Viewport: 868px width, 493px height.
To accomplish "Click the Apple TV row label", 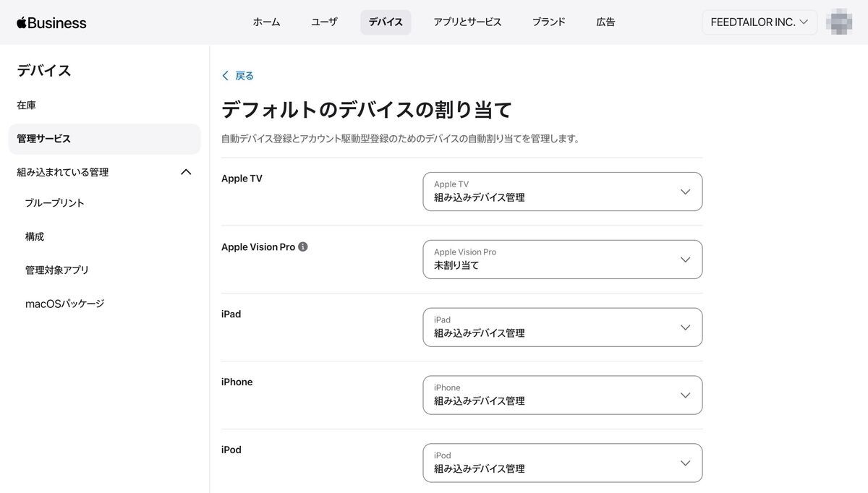I will pos(242,179).
